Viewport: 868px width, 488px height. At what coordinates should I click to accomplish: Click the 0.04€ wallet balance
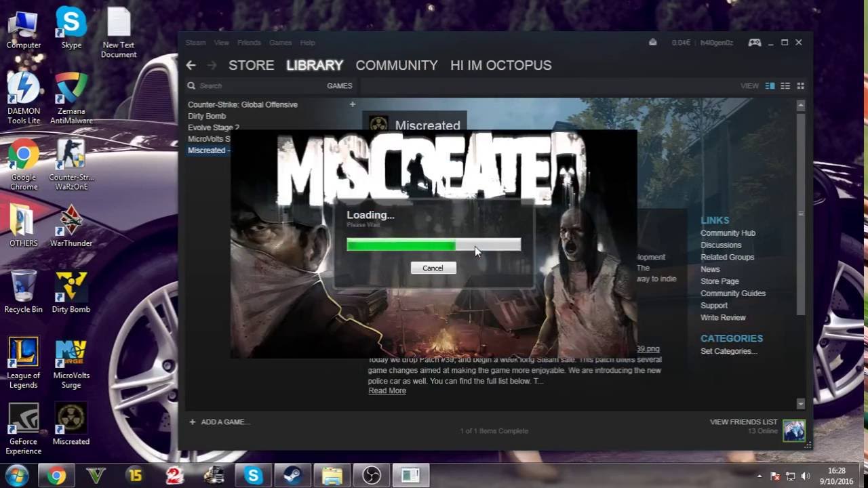click(681, 43)
